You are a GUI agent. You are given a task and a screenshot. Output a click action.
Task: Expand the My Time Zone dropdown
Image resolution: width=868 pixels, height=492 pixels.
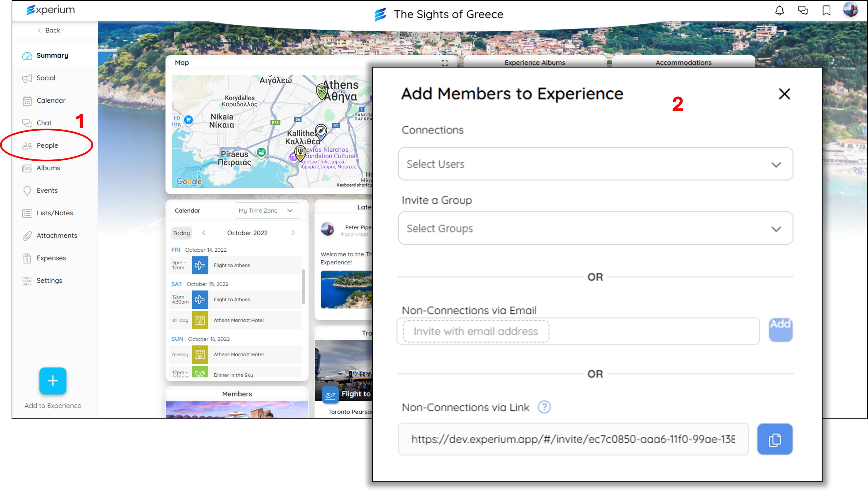[x=267, y=211]
